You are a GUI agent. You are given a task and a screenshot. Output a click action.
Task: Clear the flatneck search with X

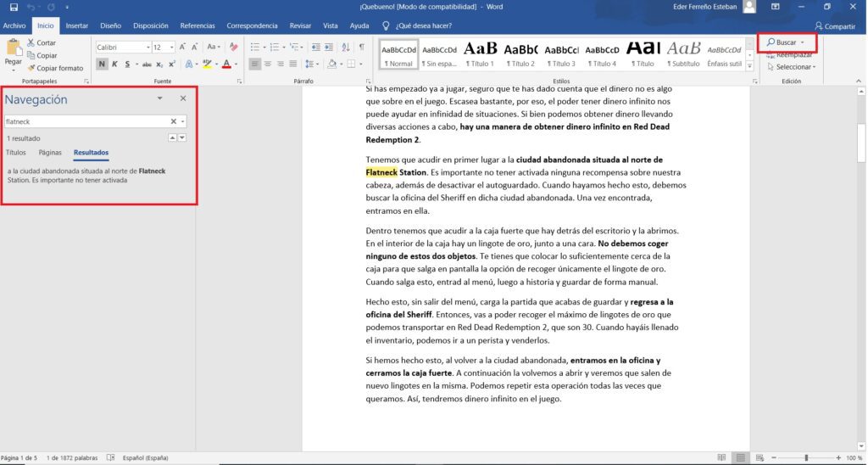coord(173,121)
